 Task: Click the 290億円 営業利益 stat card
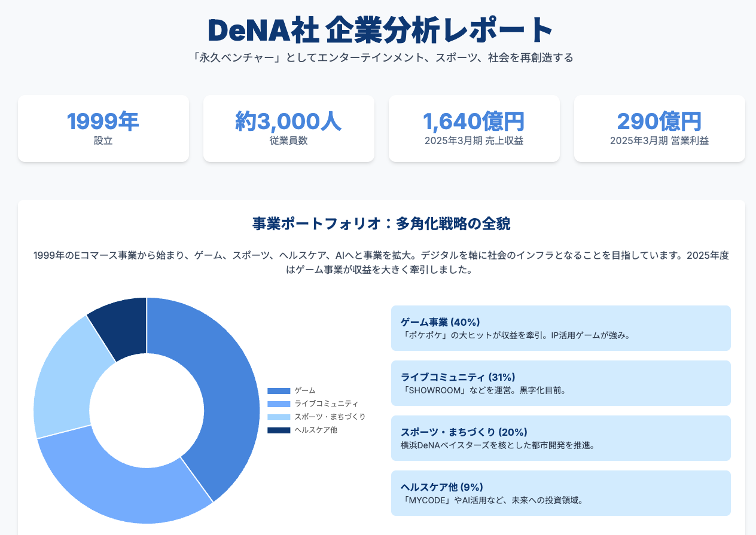tap(660, 129)
